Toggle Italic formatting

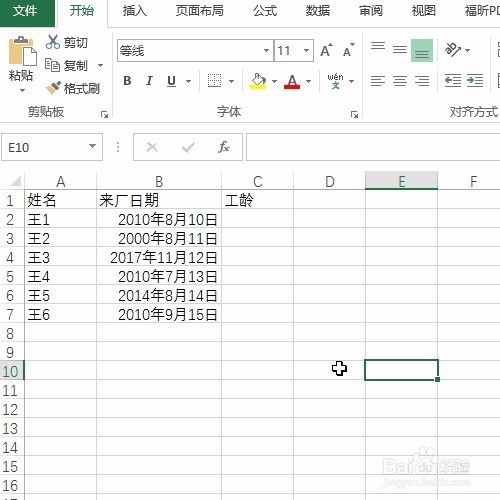(x=149, y=81)
